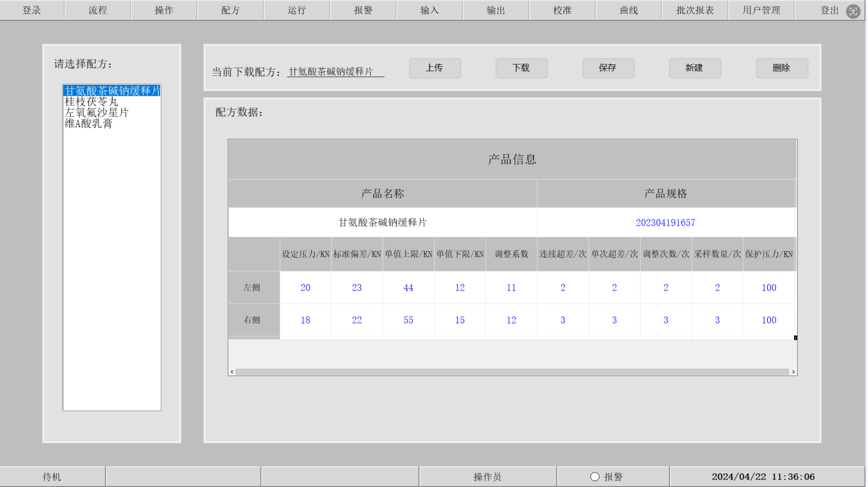Open the 批次报表 tab
Viewport: 868px width, 487px height.
point(695,10)
